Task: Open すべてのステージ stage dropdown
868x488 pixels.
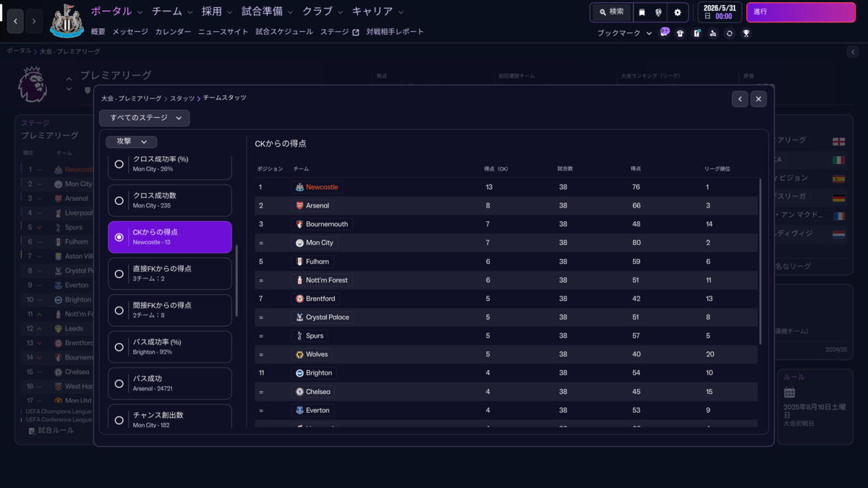Action: [145, 118]
